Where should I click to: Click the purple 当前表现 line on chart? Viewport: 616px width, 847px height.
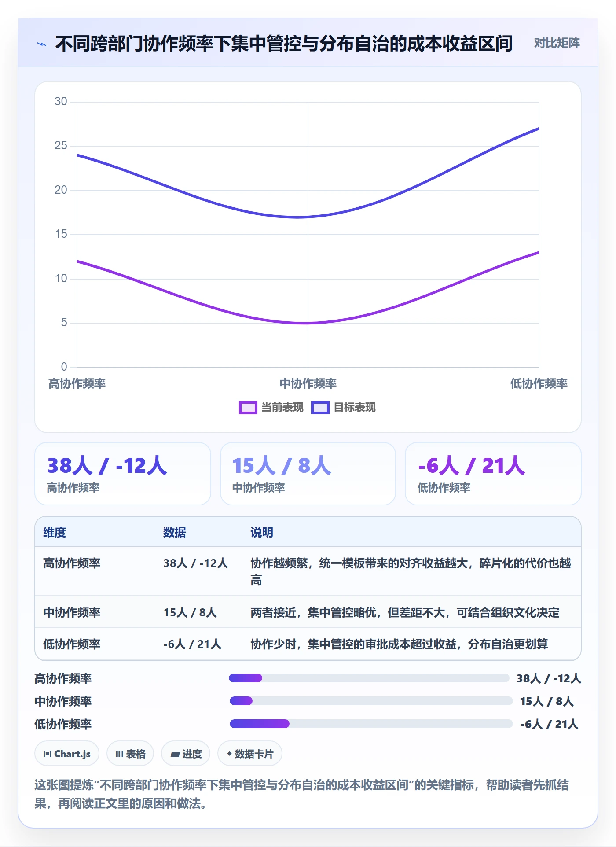point(308,323)
